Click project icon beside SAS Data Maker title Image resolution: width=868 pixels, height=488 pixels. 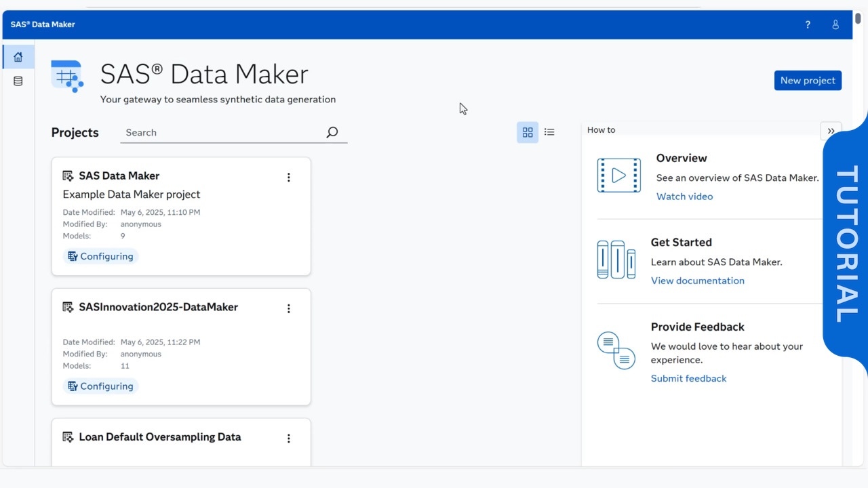(68, 176)
